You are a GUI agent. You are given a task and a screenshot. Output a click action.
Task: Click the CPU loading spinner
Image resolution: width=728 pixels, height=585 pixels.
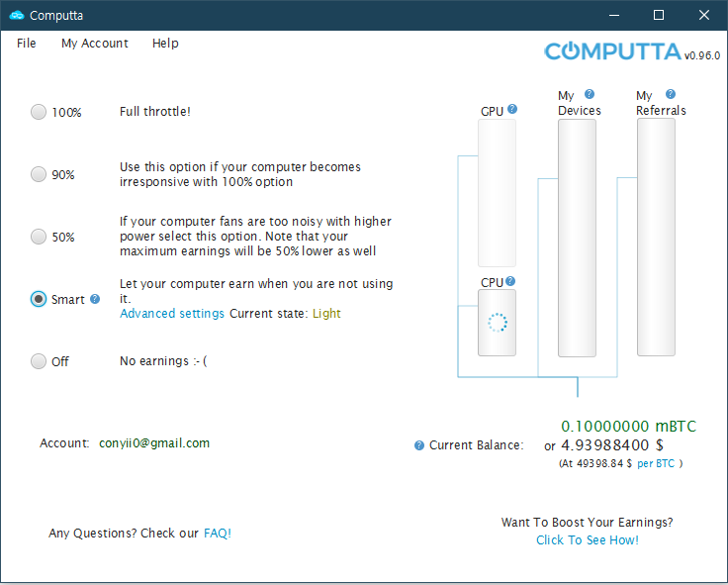498,323
